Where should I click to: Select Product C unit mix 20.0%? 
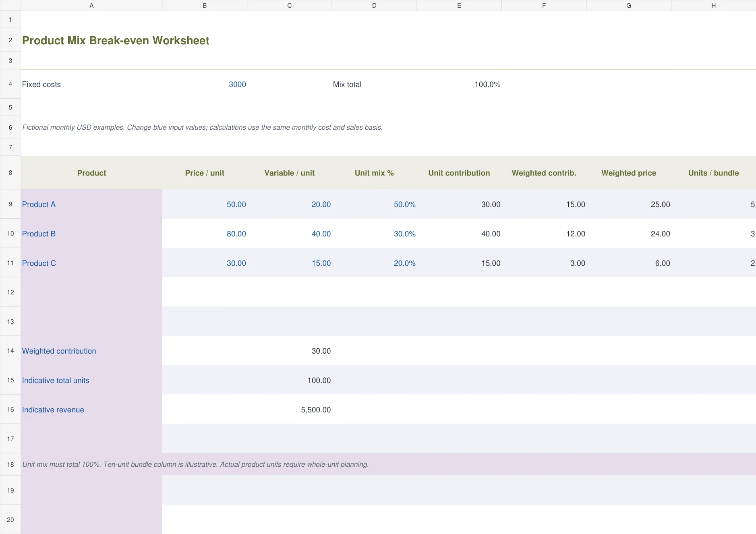(374, 263)
